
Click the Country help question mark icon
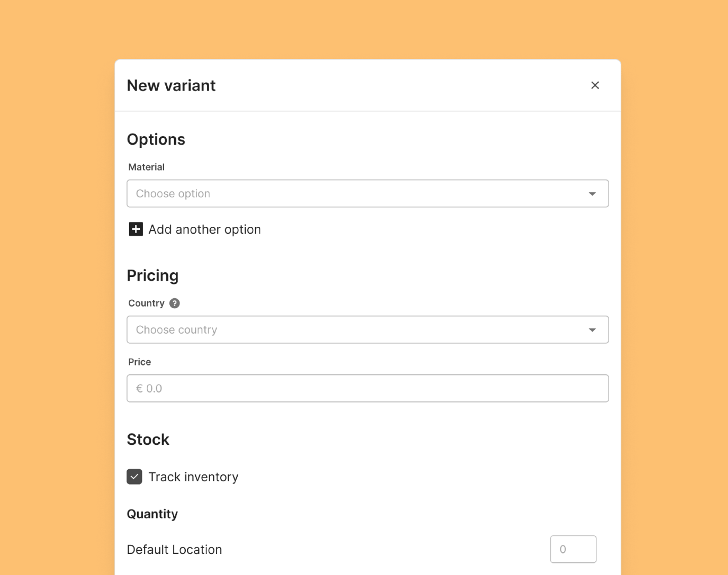tap(174, 303)
